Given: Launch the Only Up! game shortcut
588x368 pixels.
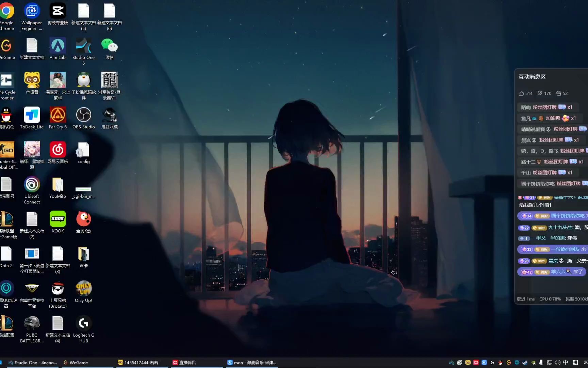Looking at the screenshot, I should 83,292.
